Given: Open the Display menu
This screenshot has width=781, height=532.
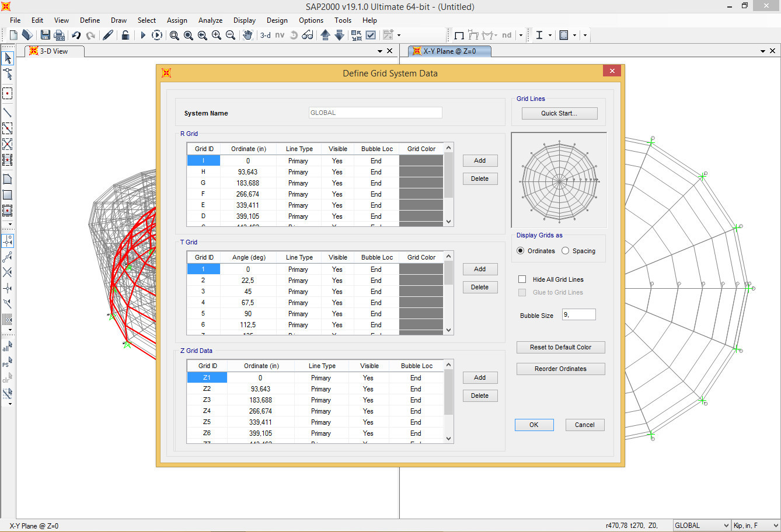Looking at the screenshot, I should [x=245, y=20].
